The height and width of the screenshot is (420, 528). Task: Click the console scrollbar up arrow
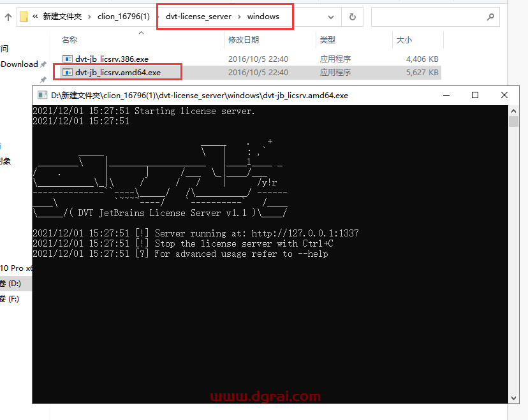coord(513,111)
